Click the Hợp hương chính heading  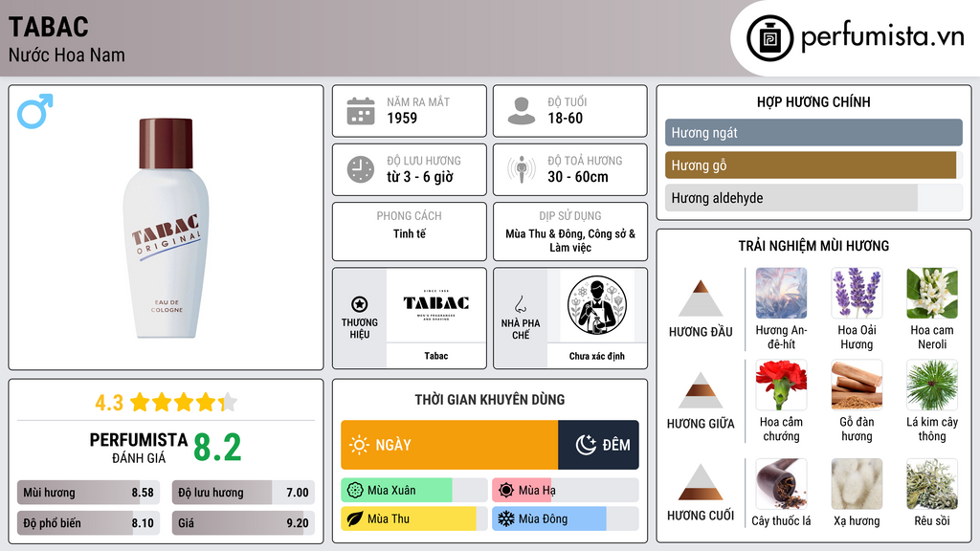point(813,101)
